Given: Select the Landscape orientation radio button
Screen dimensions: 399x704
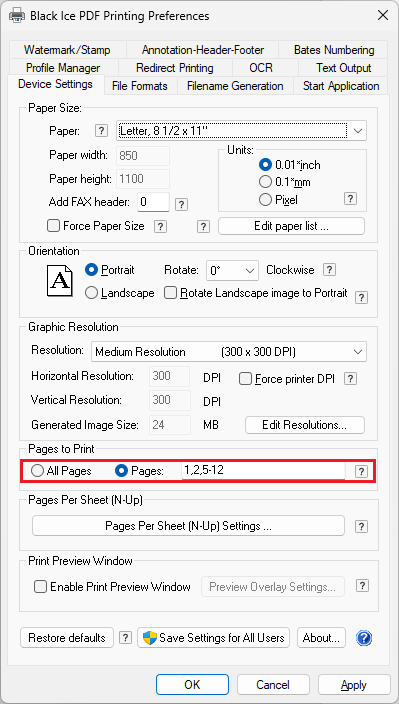Looking at the screenshot, I should coord(91,293).
